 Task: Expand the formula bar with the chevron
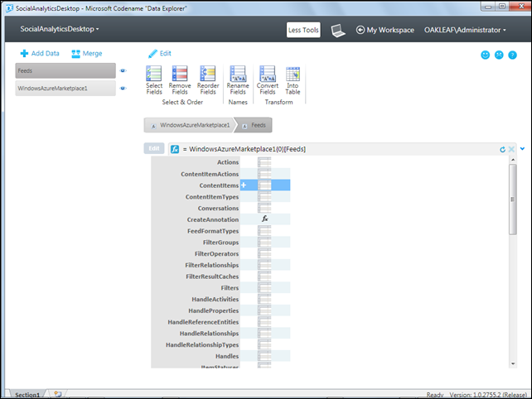(x=523, y=148)
